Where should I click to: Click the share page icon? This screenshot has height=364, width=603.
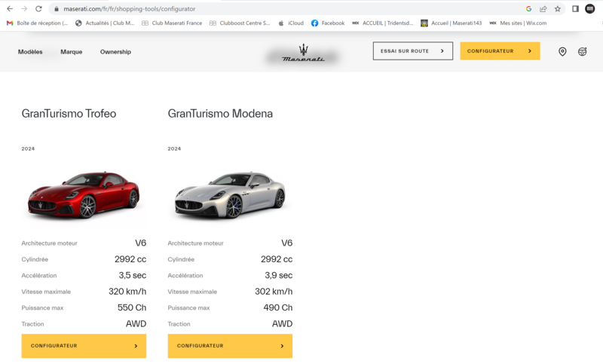(x=543, y=9)
